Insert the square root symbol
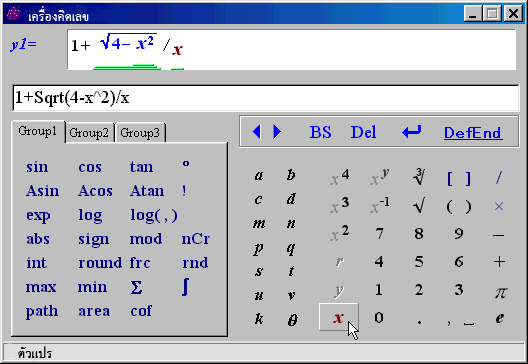The width and height of the screenshot is (528, 364). pyautogui.click(x=419, y=205)
